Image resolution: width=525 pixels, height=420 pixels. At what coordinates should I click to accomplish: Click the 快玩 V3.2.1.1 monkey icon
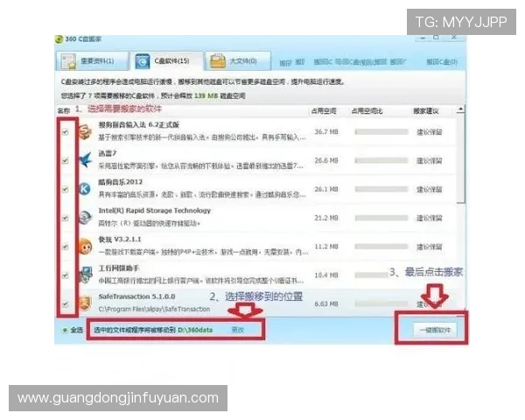(85, 247)
